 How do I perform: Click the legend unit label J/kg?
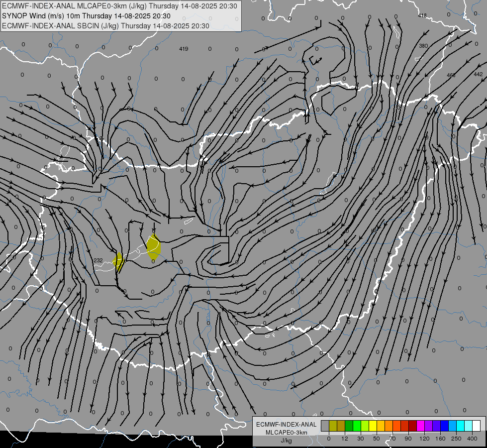286,441
